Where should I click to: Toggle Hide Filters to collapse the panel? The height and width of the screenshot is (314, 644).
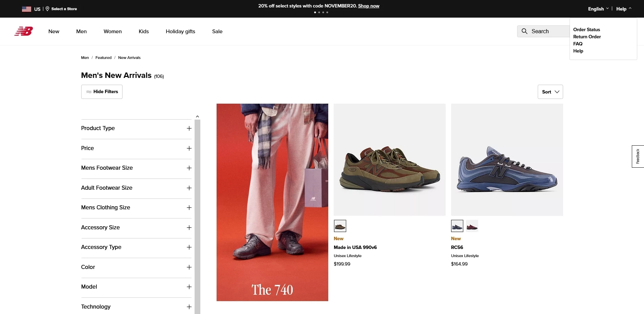(x=102, y=92)
